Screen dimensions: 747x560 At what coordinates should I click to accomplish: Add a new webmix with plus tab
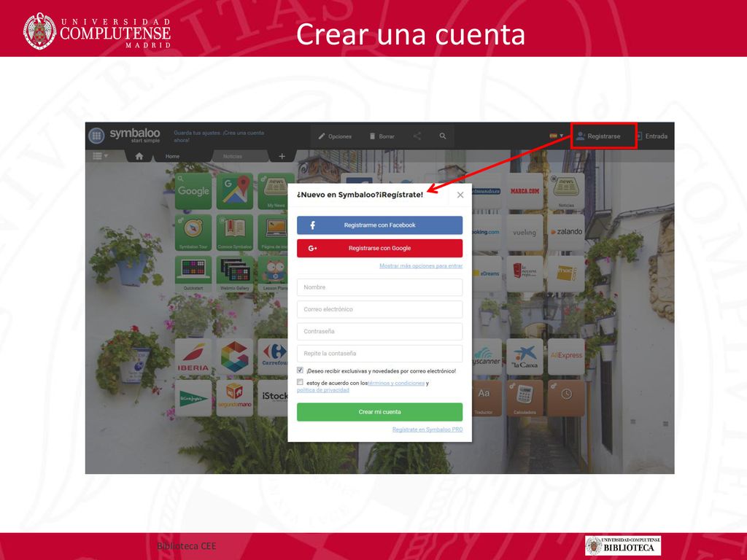(x=282, y=156)
